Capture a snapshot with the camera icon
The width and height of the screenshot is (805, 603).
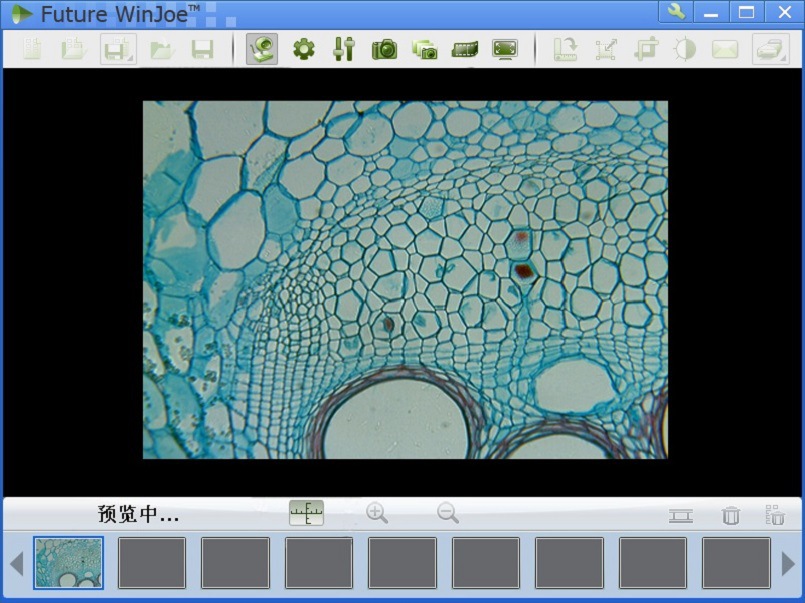[x=384, y=49]
